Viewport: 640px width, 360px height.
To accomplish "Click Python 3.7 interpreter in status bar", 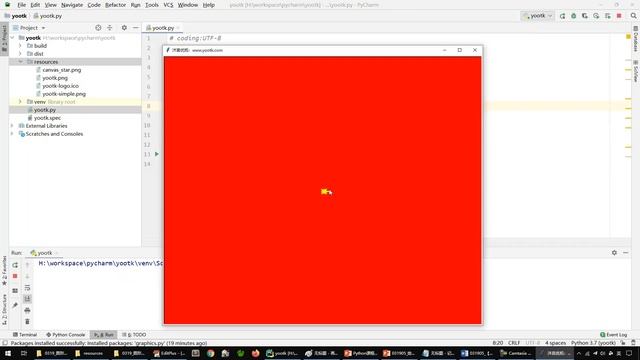I will (593, 343).
